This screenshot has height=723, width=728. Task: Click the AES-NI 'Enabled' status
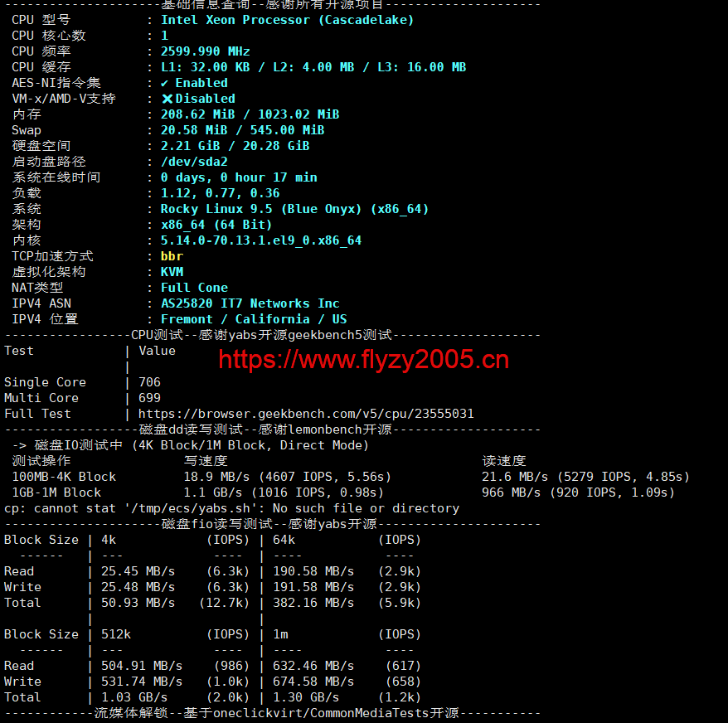point(201,83)
